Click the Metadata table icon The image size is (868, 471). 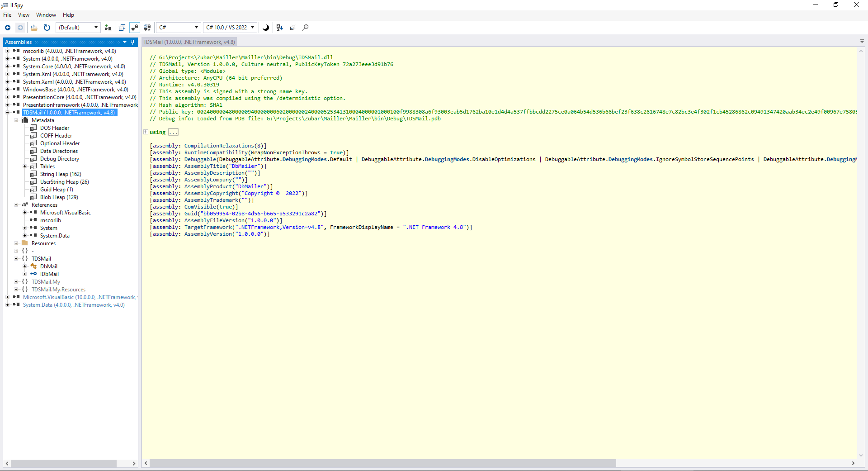click(x=25, y=120)
